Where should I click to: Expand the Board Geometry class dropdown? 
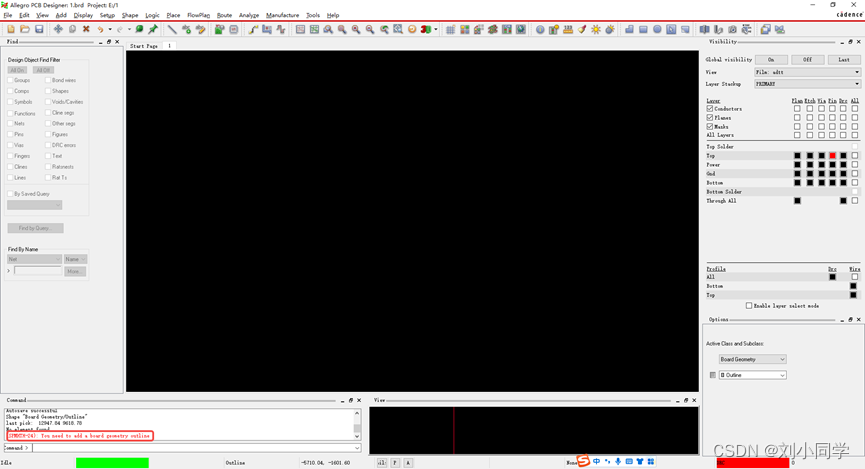[752, 359]
